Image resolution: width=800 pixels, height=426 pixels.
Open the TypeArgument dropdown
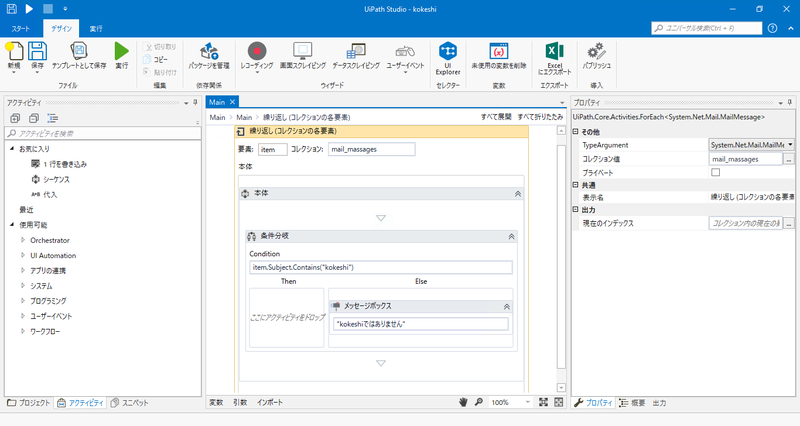(x=790, y=145)
